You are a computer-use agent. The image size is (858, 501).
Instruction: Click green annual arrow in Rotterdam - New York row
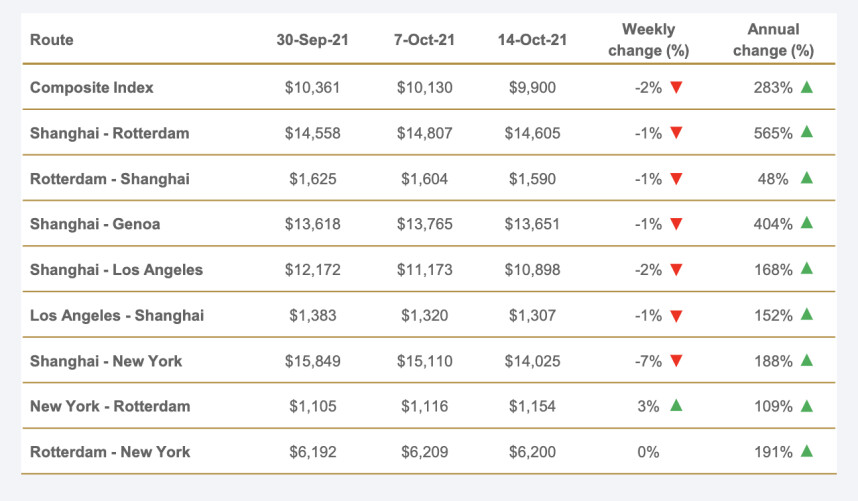pos(806,451)
